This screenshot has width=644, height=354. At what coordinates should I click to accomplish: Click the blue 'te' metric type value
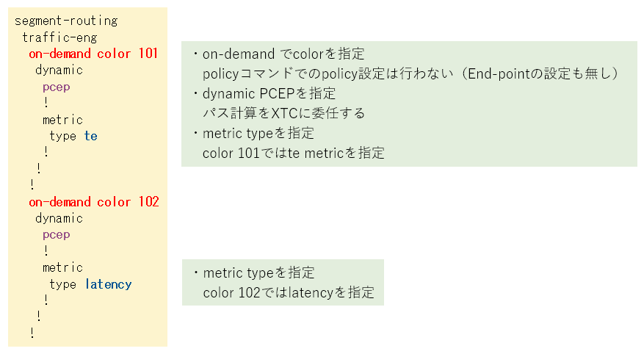91,136
